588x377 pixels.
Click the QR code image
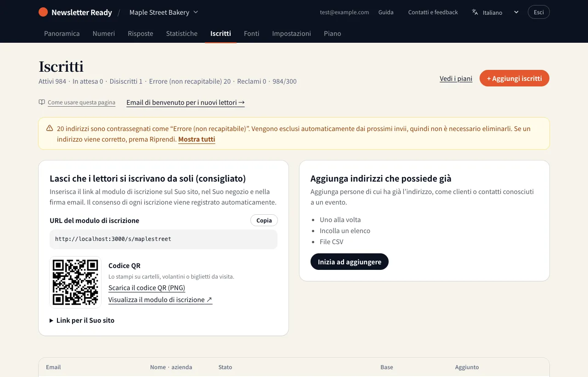tap(75, 282)
